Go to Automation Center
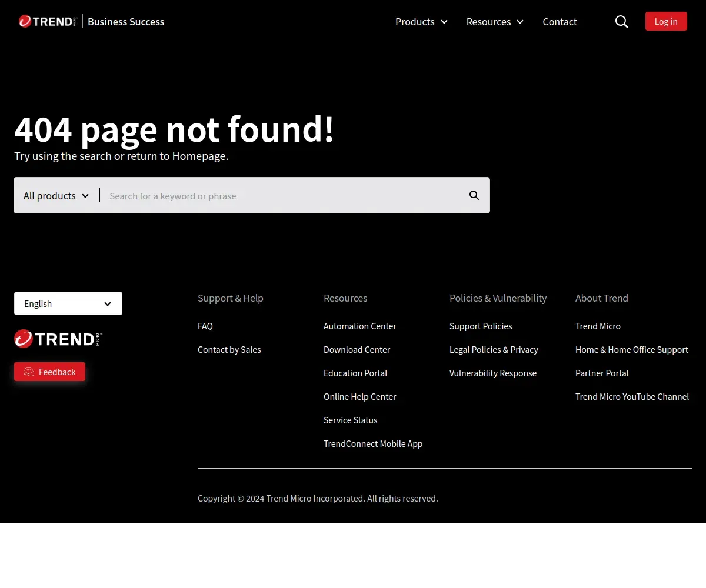The width and height of the screenshot is (706, 588). [x=360, y=326]
